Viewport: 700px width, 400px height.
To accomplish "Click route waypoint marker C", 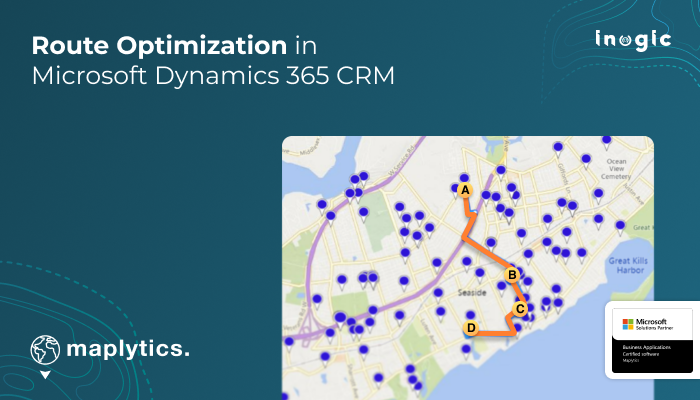I will (520, 308).
